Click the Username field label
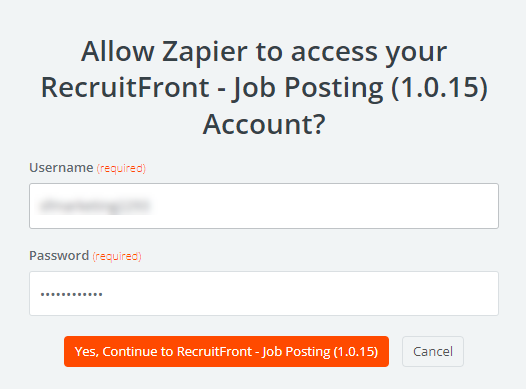 (x=61, y=167)
